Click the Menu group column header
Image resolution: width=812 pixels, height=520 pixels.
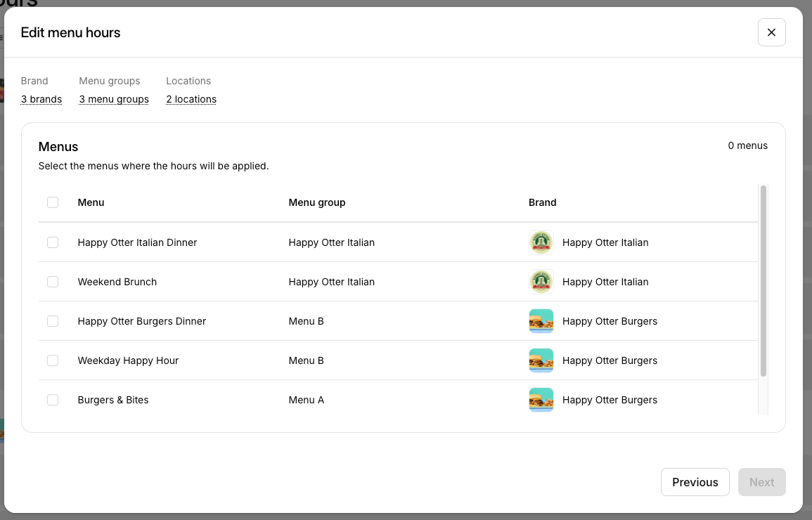point(316,202)
